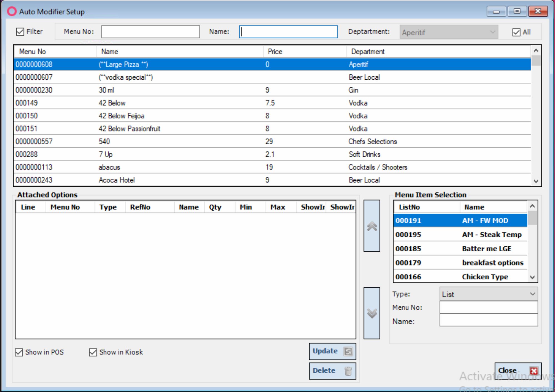Click menu list scrollbar down arrow
The image size is (555, 392).
coord(536,181)
